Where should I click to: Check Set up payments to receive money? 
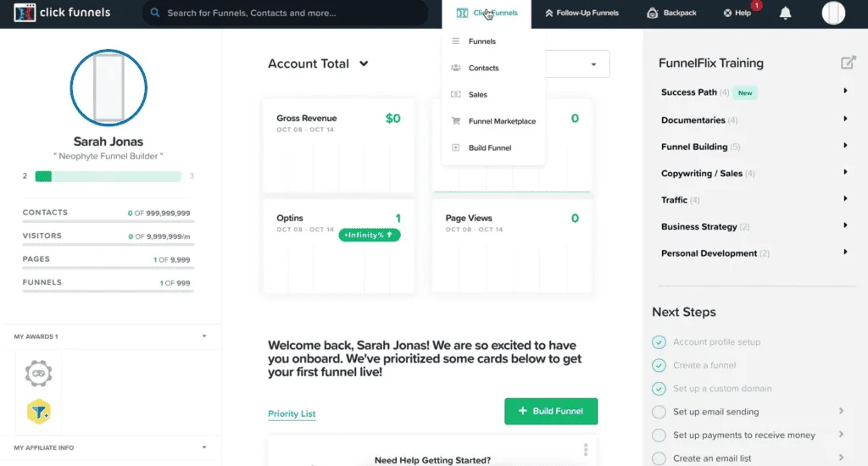pos(659,435)
